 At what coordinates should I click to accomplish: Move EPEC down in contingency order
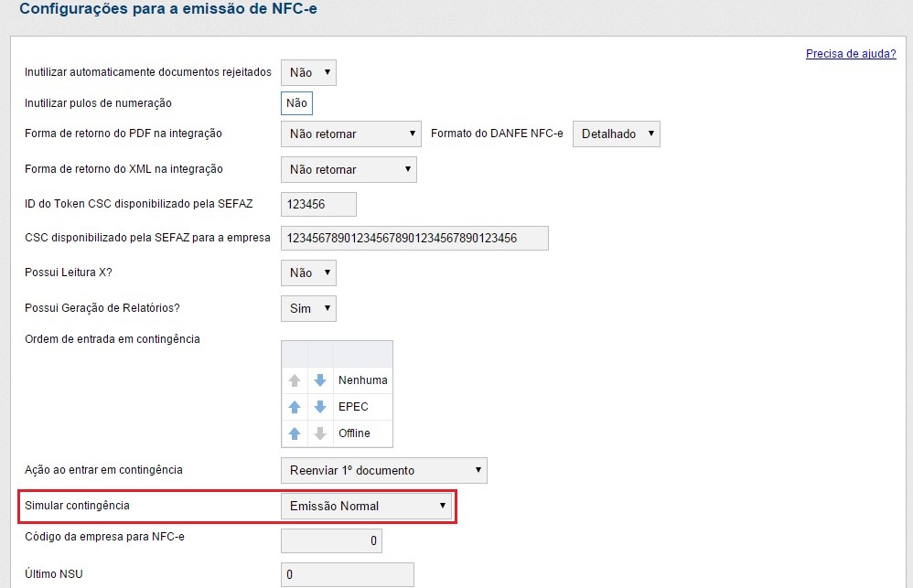tap(320, 407)
